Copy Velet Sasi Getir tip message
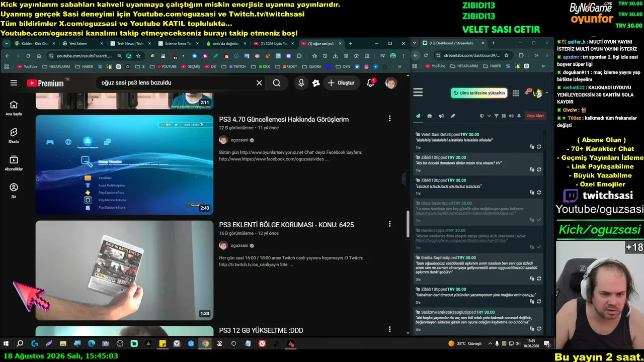644x362 pixels. click(x=532, y=147)
